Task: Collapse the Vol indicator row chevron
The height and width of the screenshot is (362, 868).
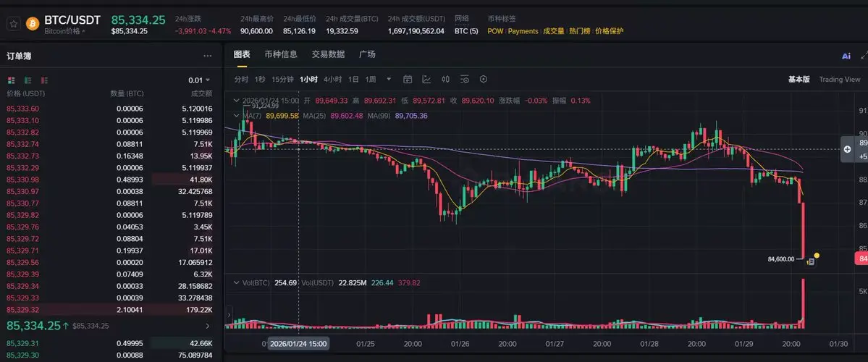Action: tap(237, 283)
